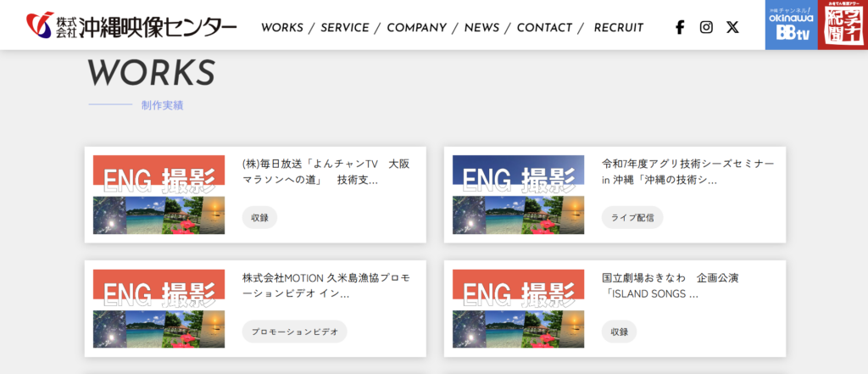Click the X (Twitter) icon
This screenshot has width=868, height=374.
[x=732, y=27]
